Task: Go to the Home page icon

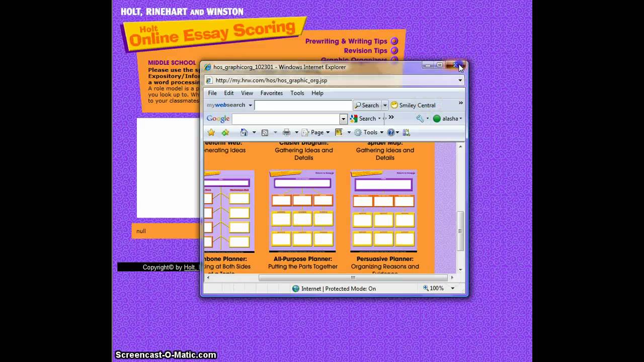Action: pos(244,132)
